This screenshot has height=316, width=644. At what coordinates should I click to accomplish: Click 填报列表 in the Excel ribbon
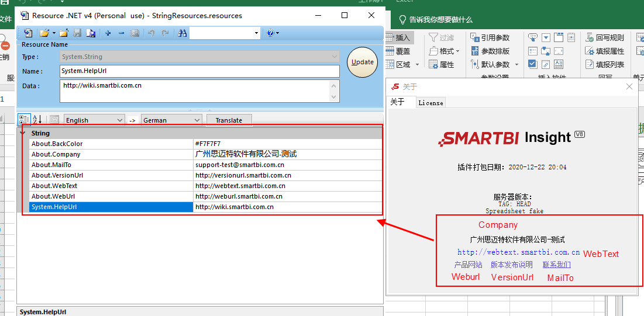click(605, 64)
